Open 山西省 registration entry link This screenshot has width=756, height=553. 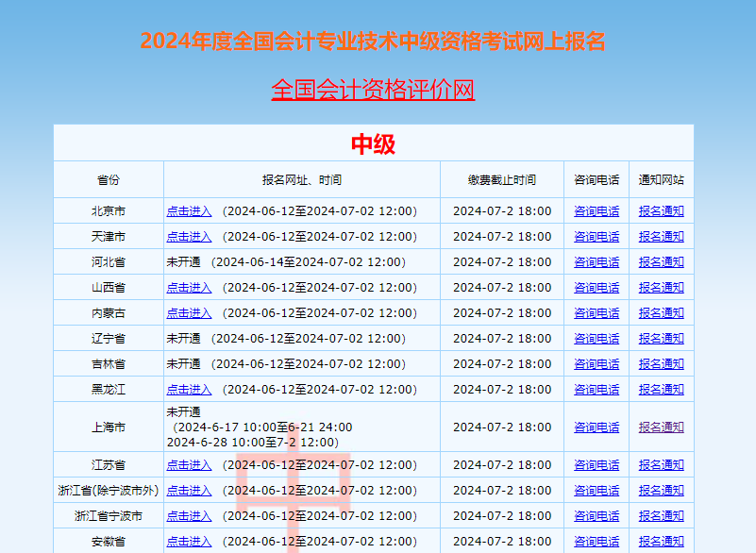point(188,287)
